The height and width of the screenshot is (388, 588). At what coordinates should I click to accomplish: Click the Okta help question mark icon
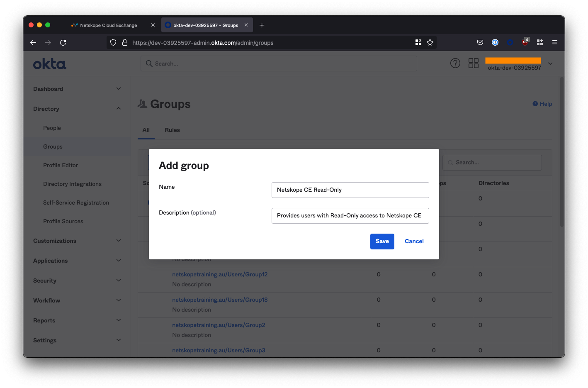[455, 63]
